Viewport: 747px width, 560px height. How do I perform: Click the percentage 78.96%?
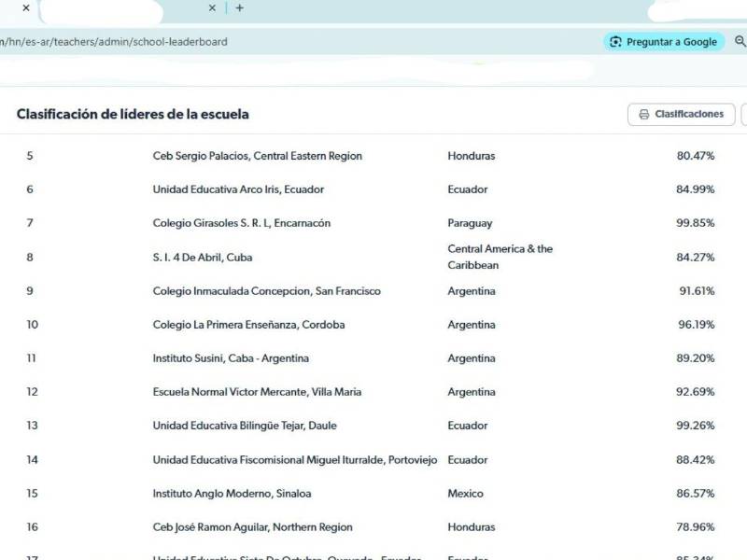click(696, 527)
